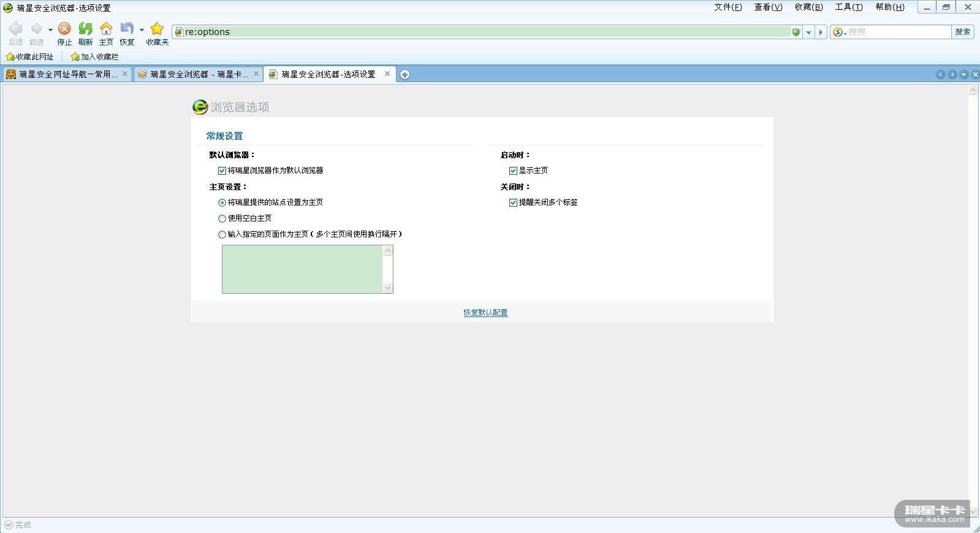Screen dimensions: 980x533
Task: Open the 恢复 dropdown arrow
Action: [142, 29]
